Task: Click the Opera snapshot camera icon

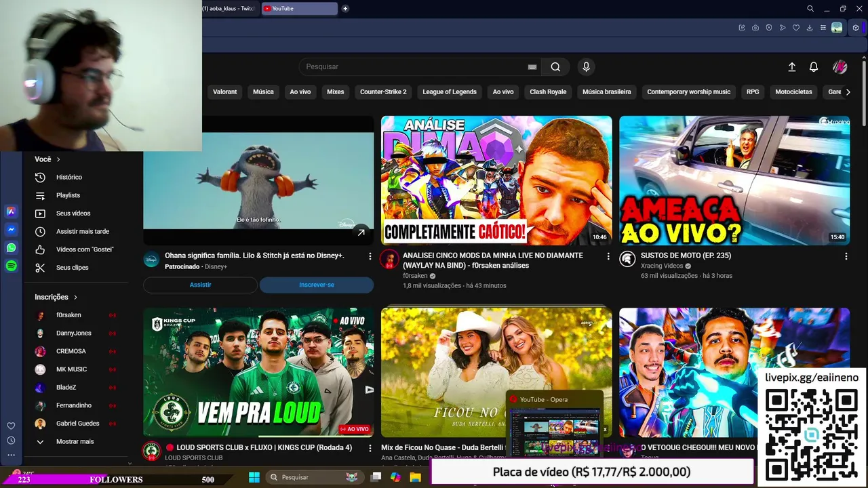Action: (755, 28)
